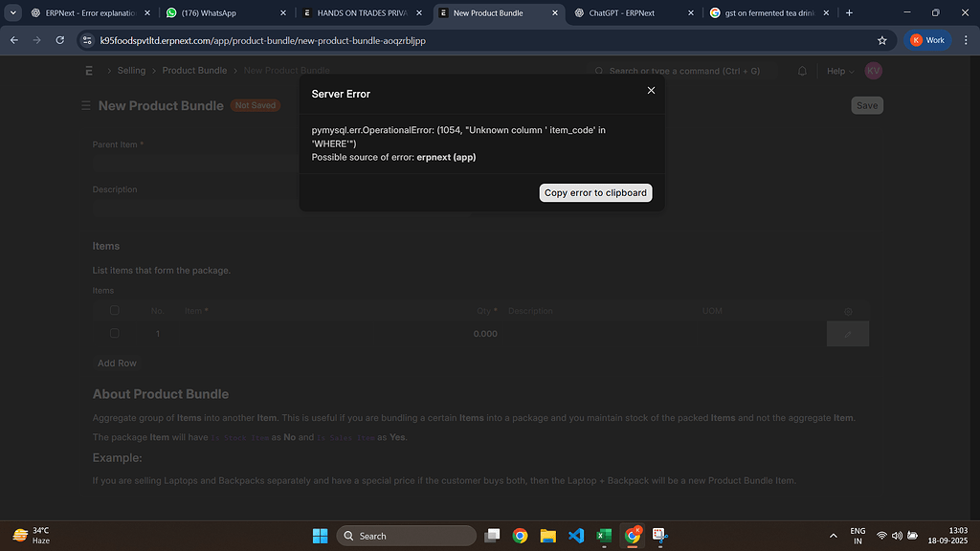Screen dimensions: 980x551
Task: Open File Explorer from taskbar
Action: click(548, 536)
